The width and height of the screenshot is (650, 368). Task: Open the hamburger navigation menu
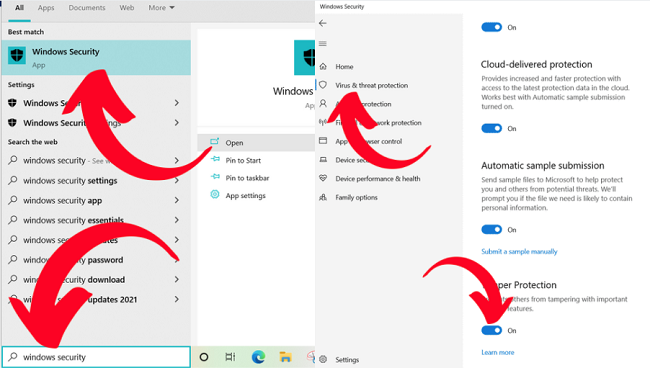[x=323, y=44]
